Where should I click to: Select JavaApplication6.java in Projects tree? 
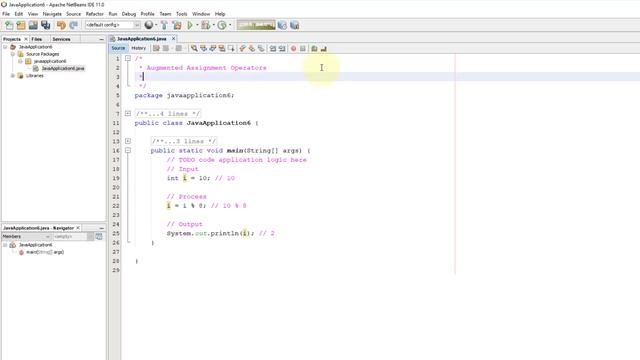[63, 69]
